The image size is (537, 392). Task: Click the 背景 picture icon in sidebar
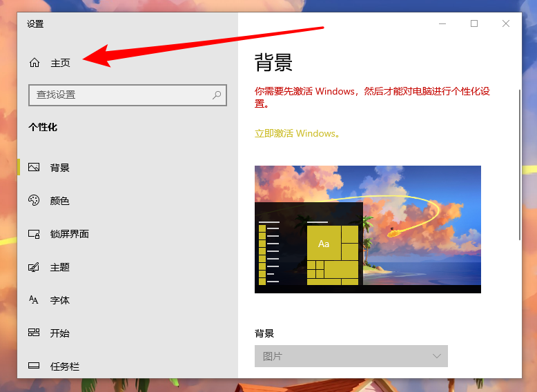[34, 167]
